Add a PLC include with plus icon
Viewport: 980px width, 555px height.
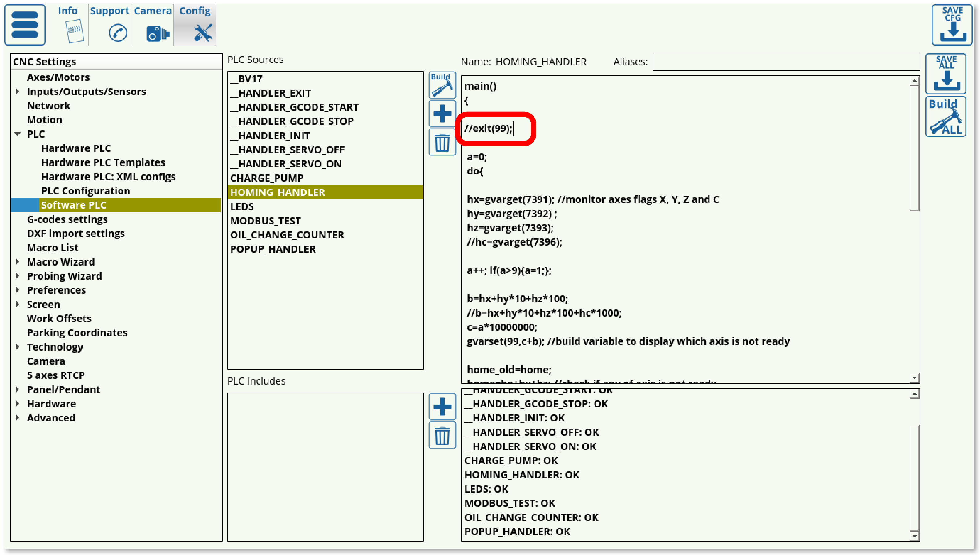(x=442, y=406)
